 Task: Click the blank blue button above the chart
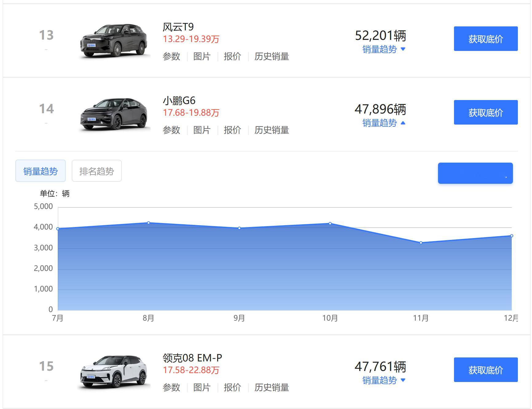(x=475, y=173)
